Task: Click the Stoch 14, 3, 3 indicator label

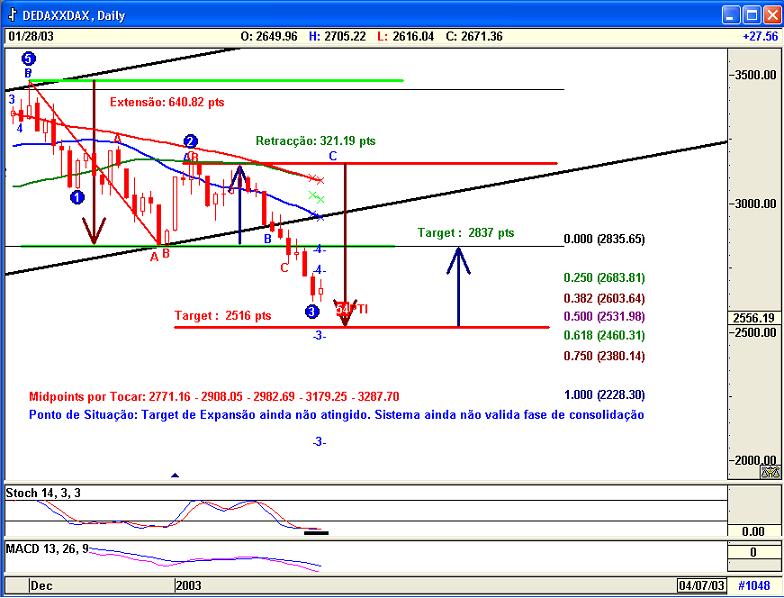Action: (43, 493)
